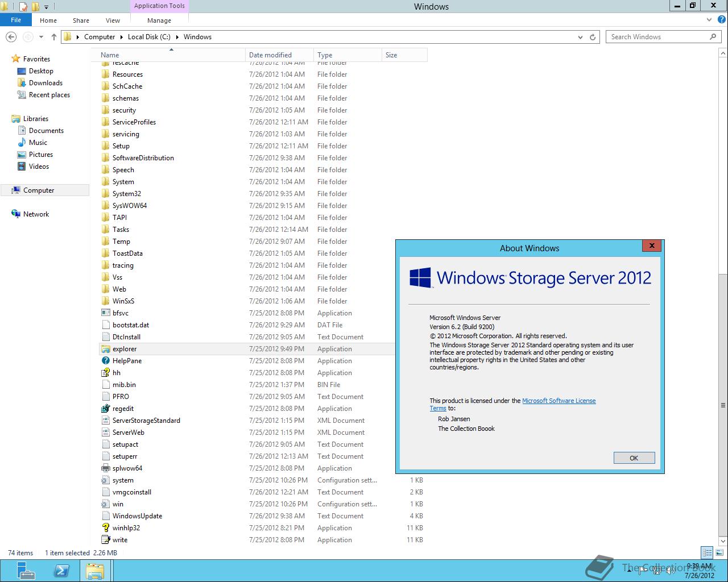Select the win configuration file icon
Image resolution: width=728 pixels, height=582 pixels.
coord(105,504)
